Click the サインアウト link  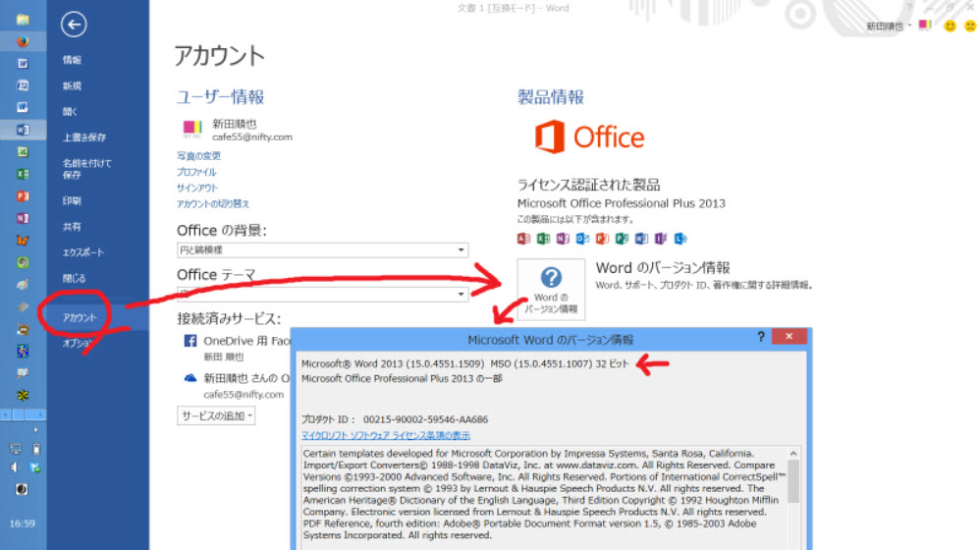click(x=197, y=188)
